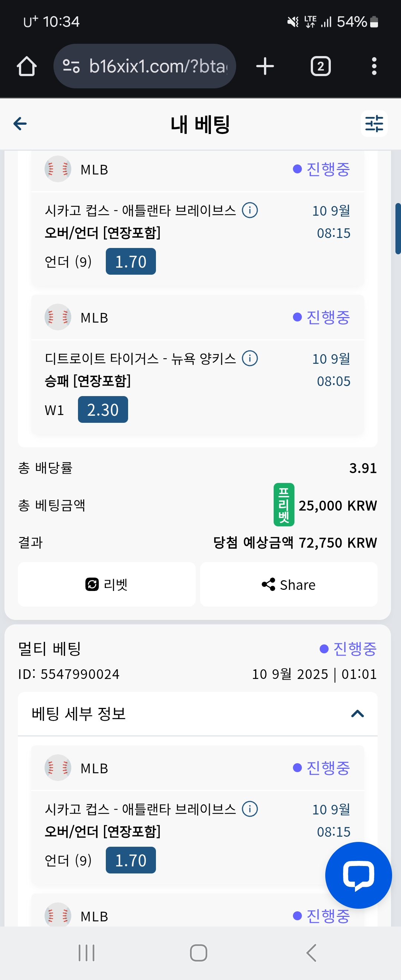Open the filter settings icon

pyautogui.click(x=374, y=124)
